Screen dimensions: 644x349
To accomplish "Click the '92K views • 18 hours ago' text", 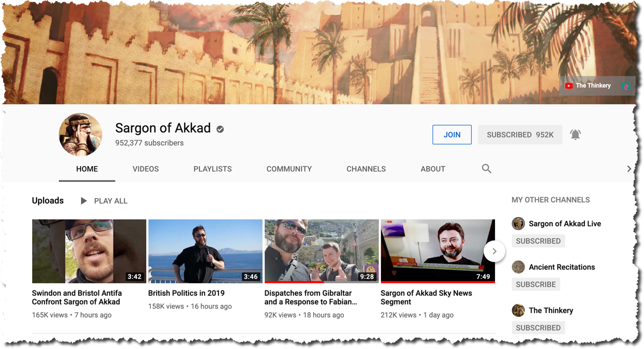I will 304,315.
